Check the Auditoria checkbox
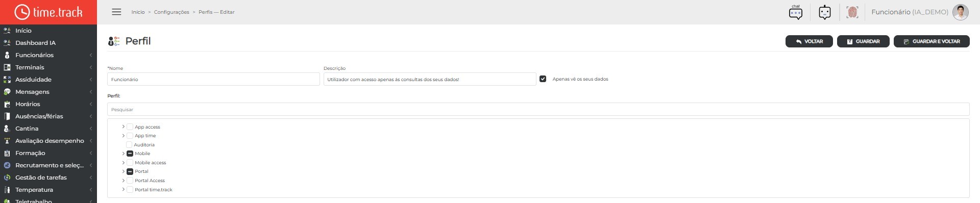 [x=129, y=145]
